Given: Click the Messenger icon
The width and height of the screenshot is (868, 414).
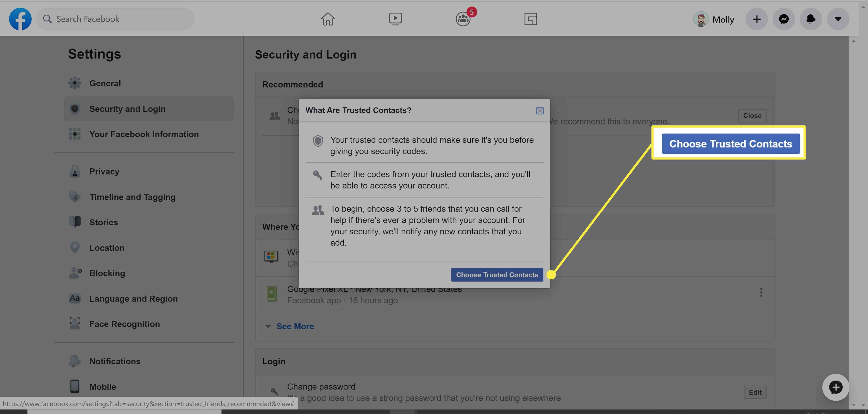Looking at the screenshot, I should [784, 18].
